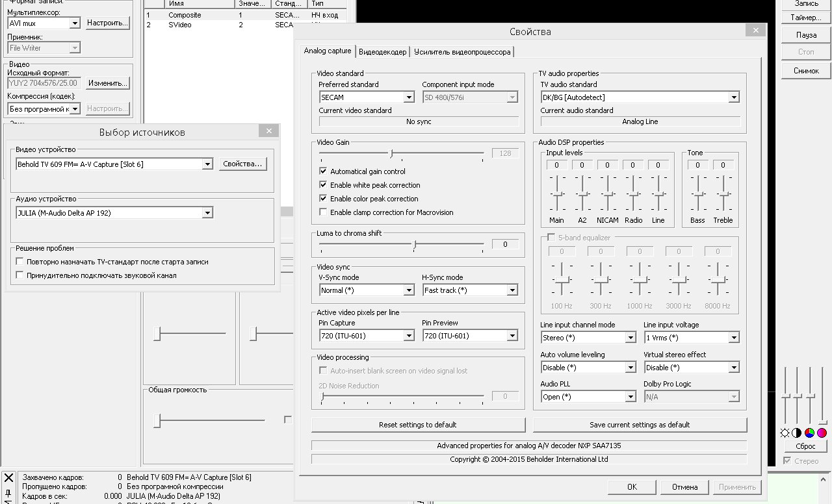Close the Выбор источников dialog
Screen dimensions: 832x504
click(268, 131)
